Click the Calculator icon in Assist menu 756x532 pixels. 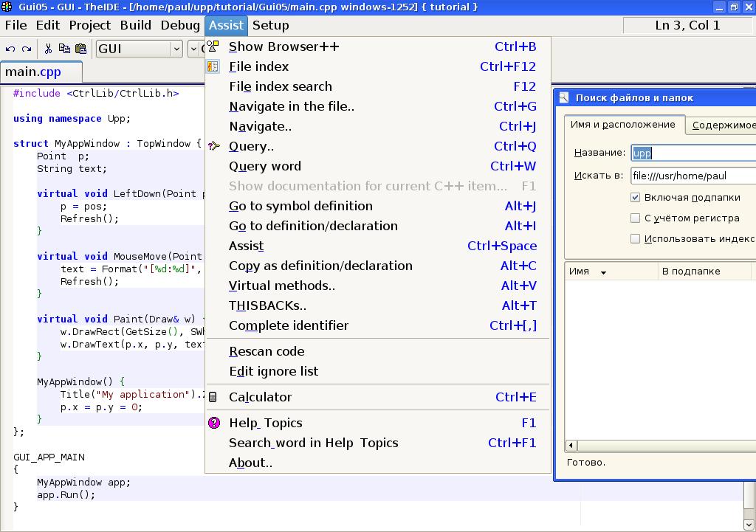point(213,397)
